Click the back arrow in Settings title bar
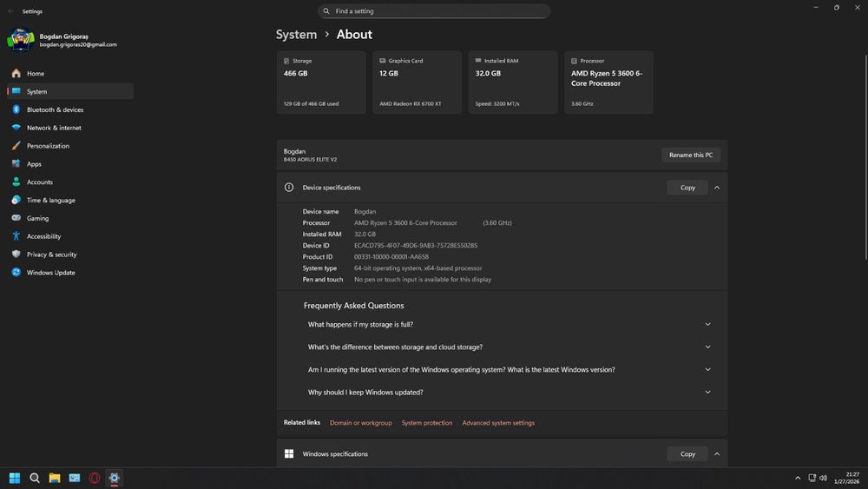The width and height of the screenshot is (868, 489). tap(10, 11)
